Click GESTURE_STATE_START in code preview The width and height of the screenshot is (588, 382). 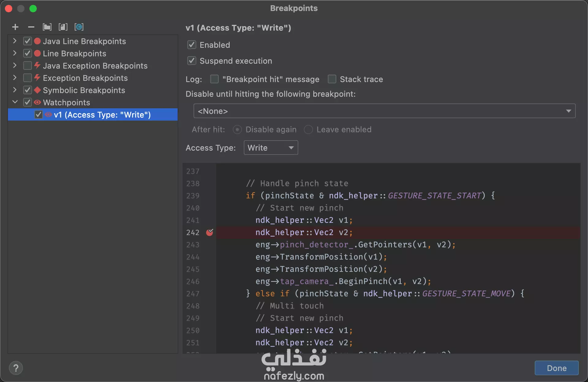click(x=434, y=196)
